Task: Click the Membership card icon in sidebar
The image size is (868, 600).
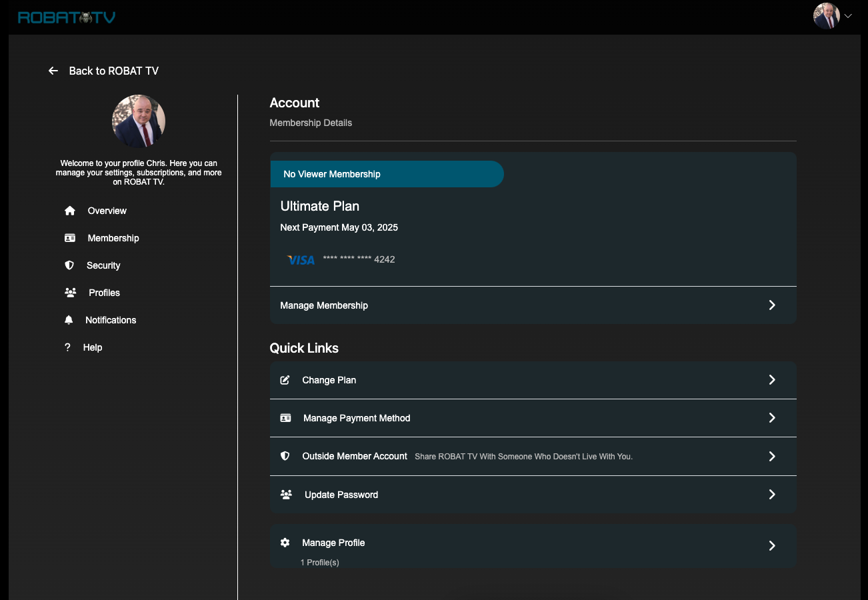Action: coord(70,238)
